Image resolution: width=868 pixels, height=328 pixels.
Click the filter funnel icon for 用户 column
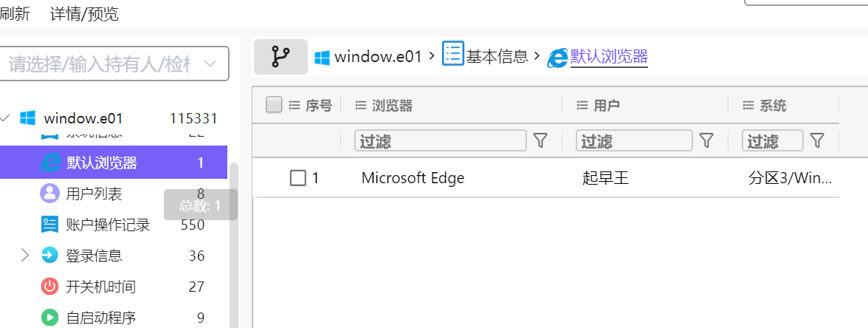point(706,140)
